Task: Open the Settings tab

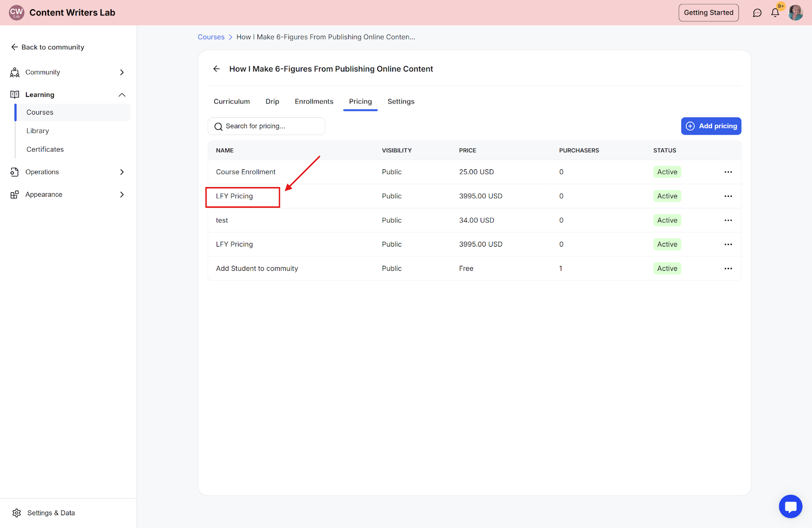Action: 400,101
